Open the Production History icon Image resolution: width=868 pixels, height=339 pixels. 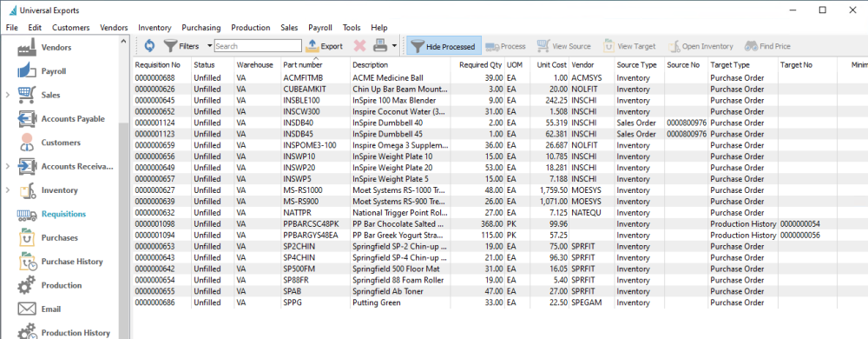pyautogui.click(x=27, y=333)
